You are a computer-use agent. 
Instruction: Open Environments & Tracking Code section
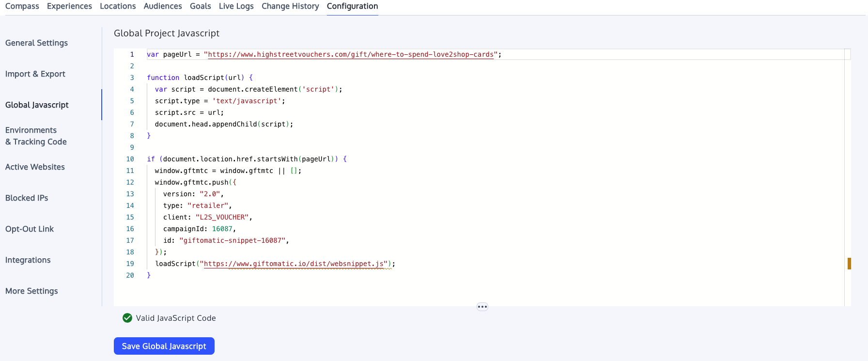[x=36, y=136]
